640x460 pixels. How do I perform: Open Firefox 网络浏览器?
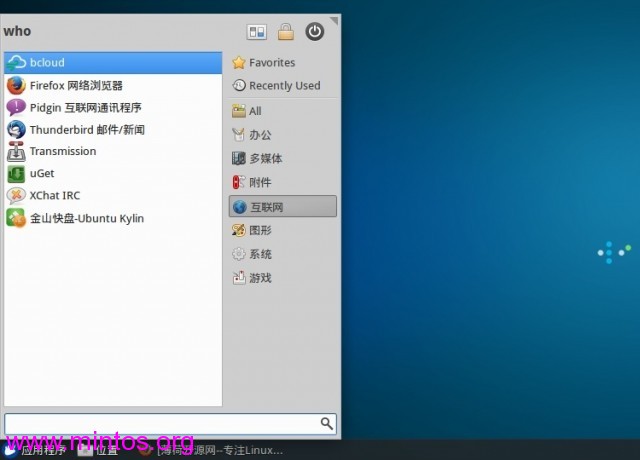(x=76, y=85)
